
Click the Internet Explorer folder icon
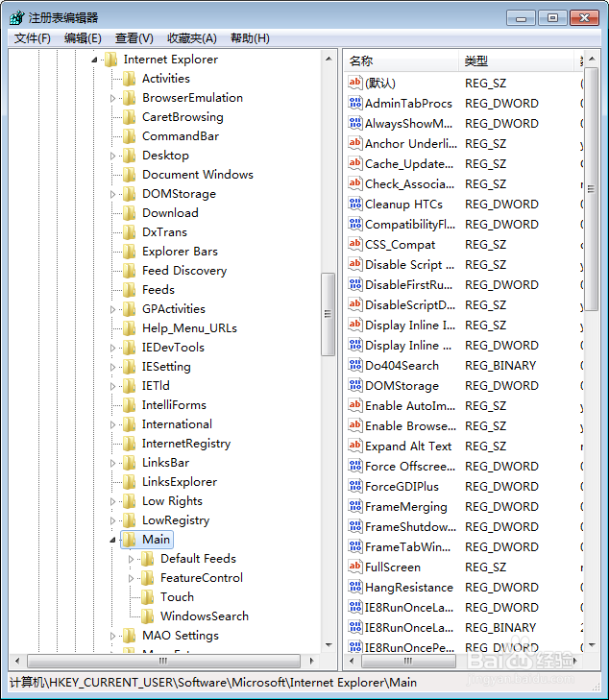(x=110, y=60)
